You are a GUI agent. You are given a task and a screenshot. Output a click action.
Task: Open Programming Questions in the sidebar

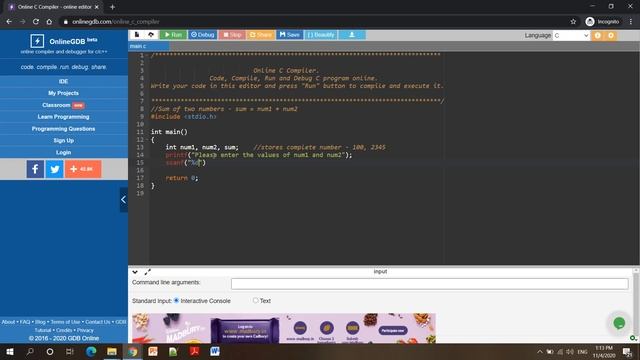click(63, 129)
